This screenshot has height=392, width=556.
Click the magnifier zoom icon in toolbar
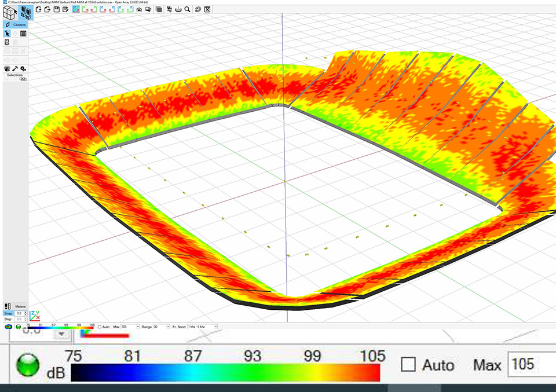tap(187, 9)
